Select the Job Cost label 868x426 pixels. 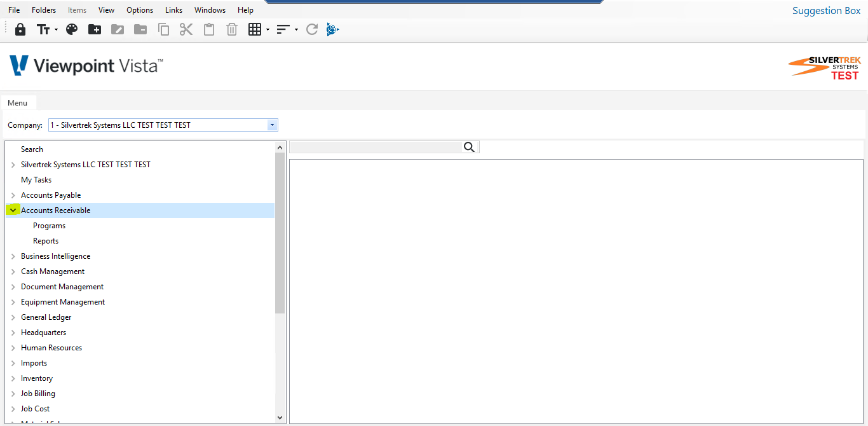tap(35, 409)
